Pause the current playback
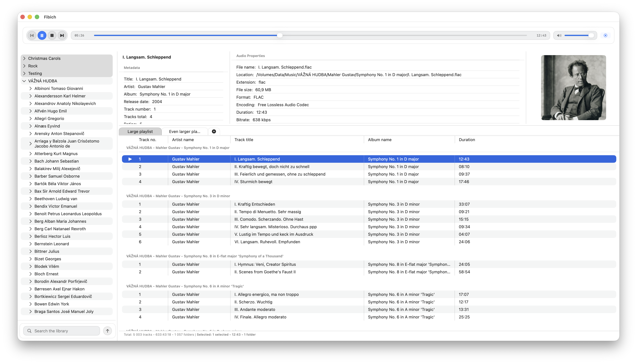 pyautogui.click(x=42, y=36)
